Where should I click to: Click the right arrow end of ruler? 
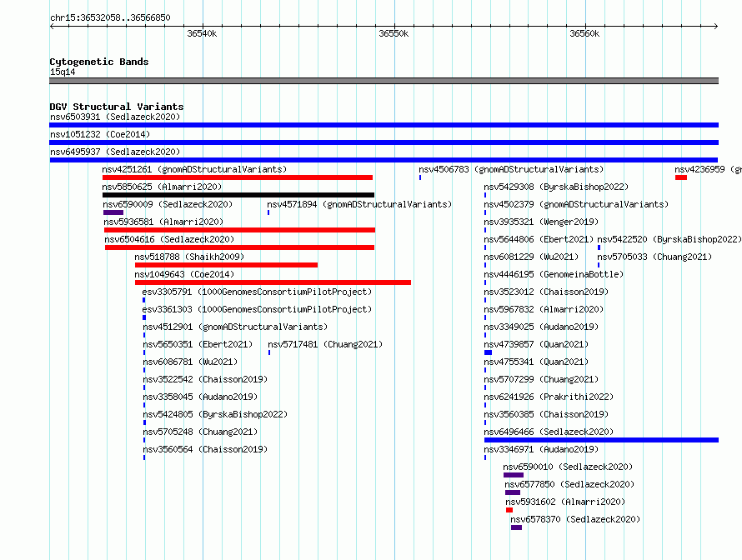(716, 26)
